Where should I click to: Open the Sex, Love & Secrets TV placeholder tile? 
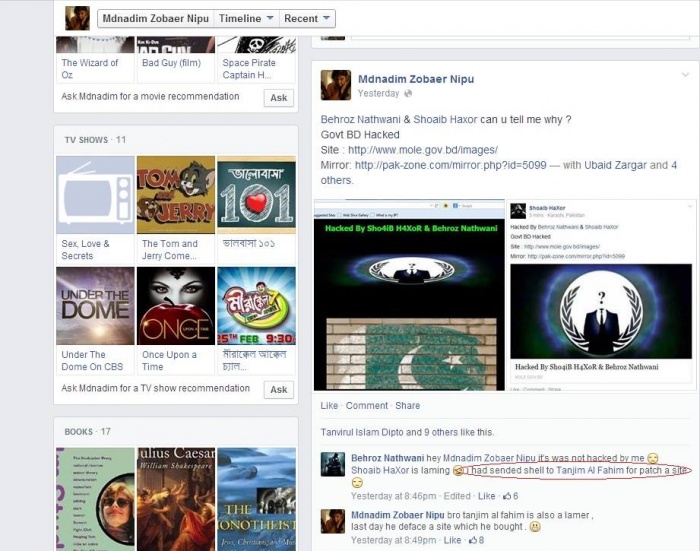click(95, 195)
